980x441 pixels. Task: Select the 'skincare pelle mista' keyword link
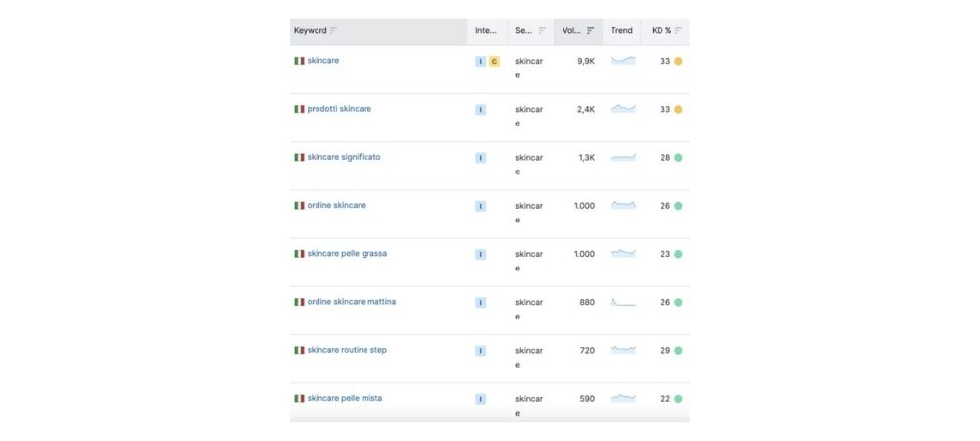(344, 398)
